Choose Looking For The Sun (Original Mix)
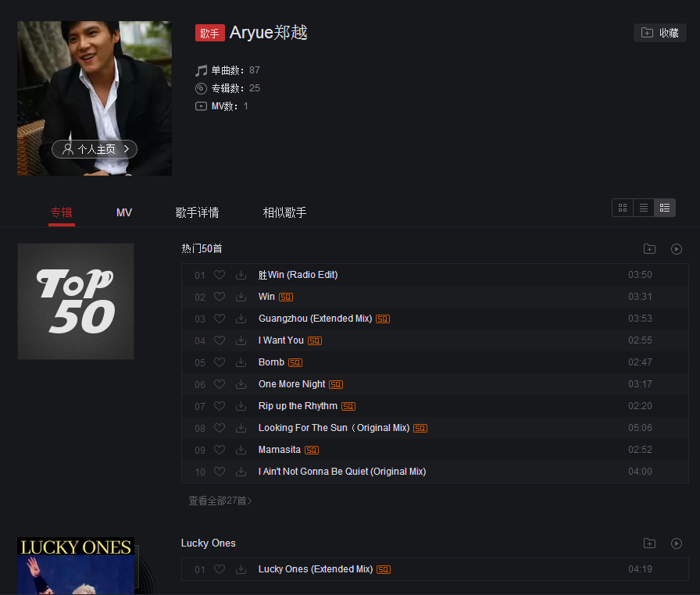Image resolution: width=700 pixels, height=595 pixels. (334, 428)
